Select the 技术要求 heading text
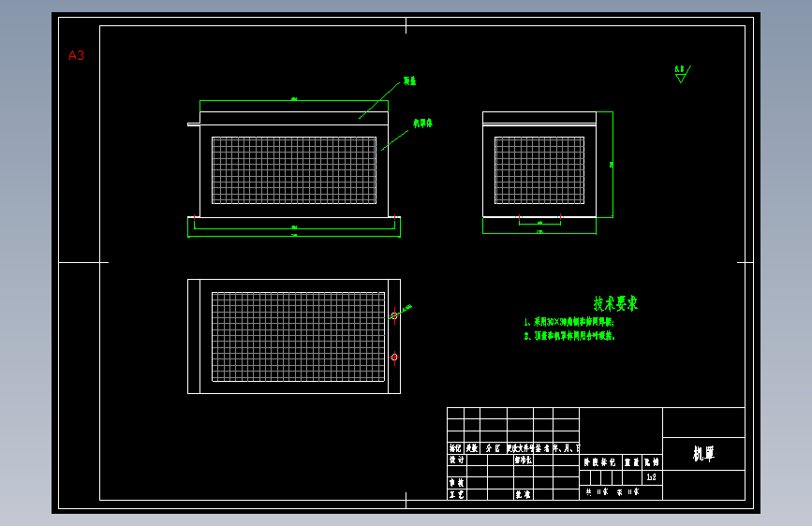Screen dimensions: 812x526 tap(615, 303)
